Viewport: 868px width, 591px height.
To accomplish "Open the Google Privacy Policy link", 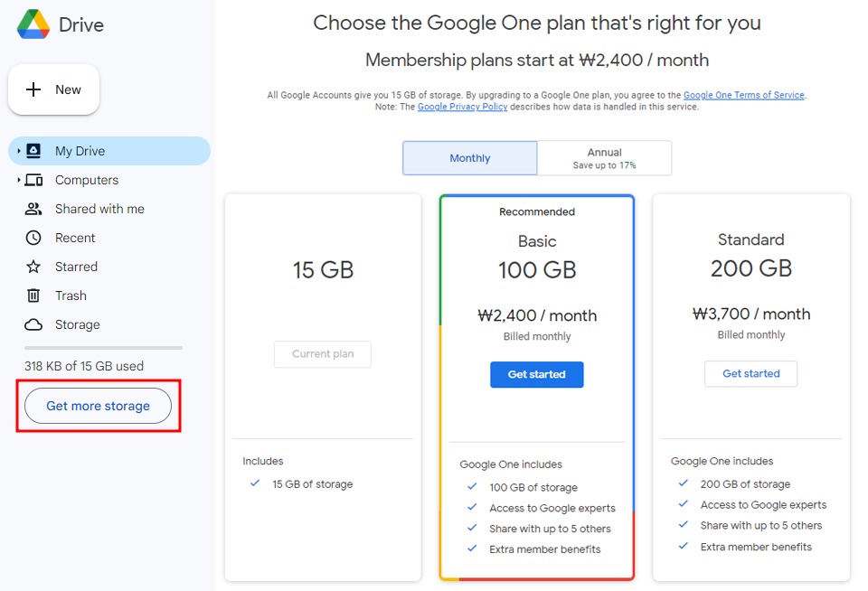I will pyautogui.click(x=462, y=107).
